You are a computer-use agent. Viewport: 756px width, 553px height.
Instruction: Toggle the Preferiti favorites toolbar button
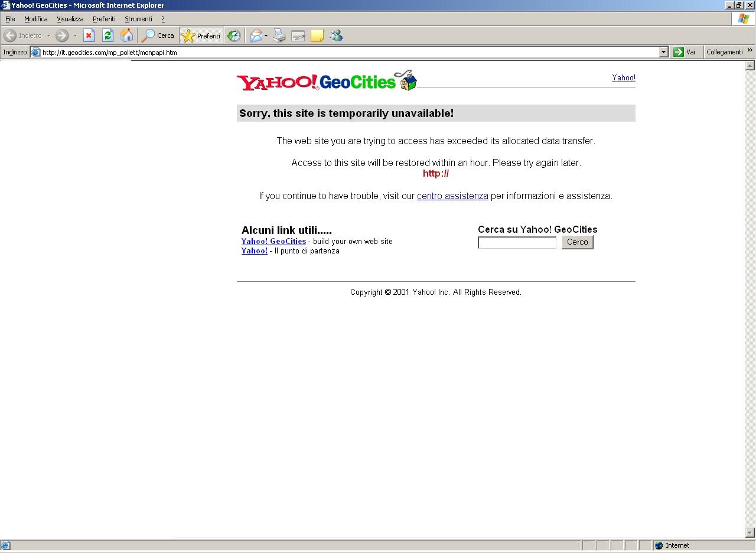tap(201, 35)
